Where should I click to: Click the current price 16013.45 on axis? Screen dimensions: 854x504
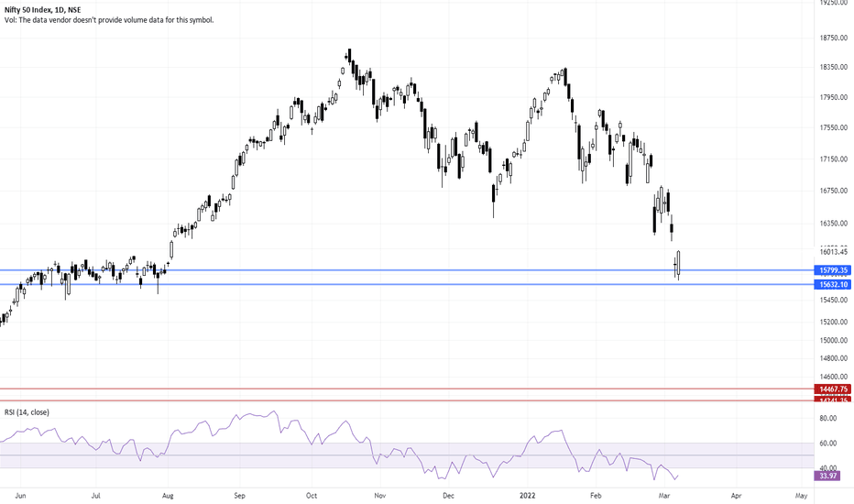(833, 252)
